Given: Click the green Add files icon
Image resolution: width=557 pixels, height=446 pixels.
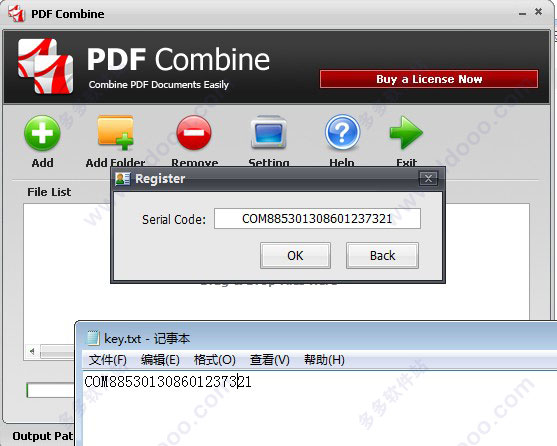Looking at the screenshot, I should click(x=42, y=133).
